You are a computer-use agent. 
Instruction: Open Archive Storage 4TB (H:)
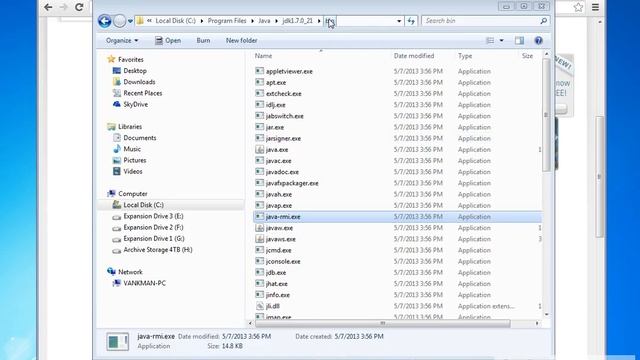pos(158,250)
